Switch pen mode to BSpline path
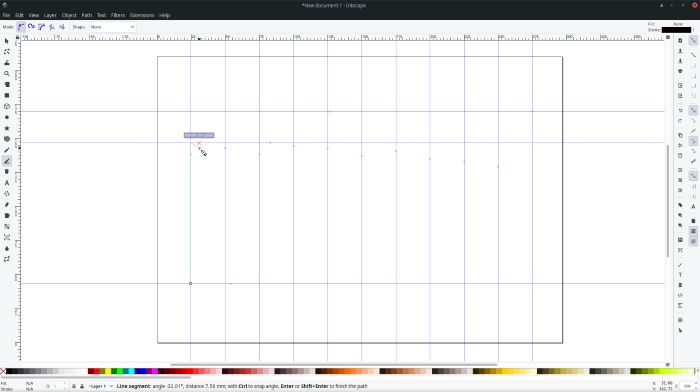The image size is (700, 392). click(x=42, y=27)
